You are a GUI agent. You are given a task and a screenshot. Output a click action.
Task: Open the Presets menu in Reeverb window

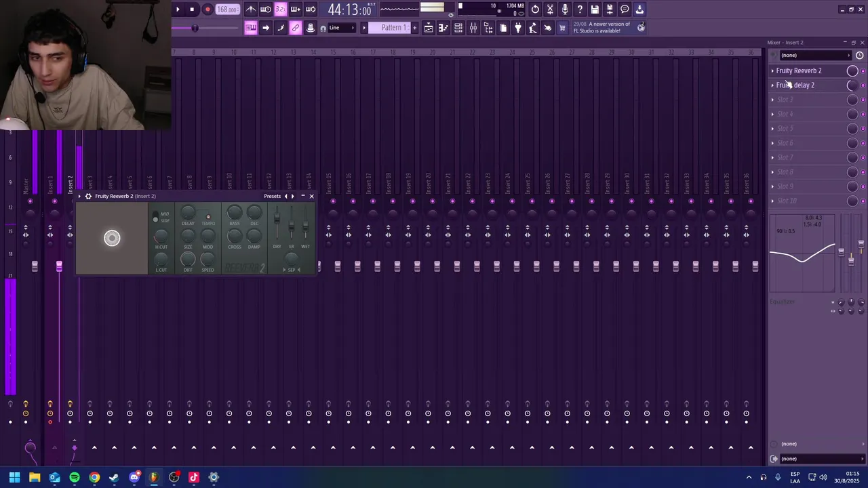pos(273,196)
